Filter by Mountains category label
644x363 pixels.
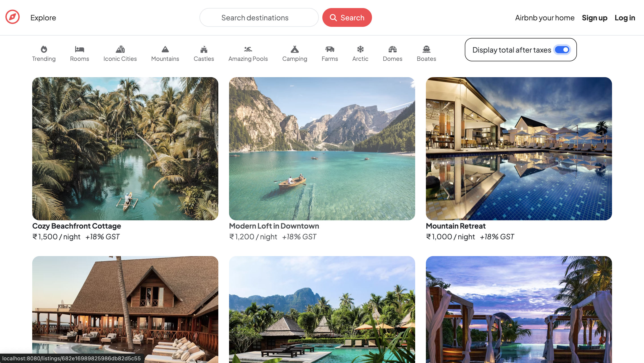tap(165, 59)
